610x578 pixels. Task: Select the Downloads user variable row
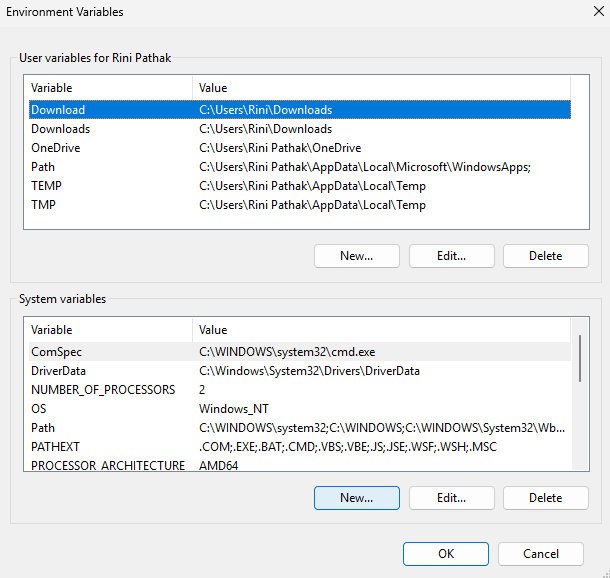coord(60,129)
